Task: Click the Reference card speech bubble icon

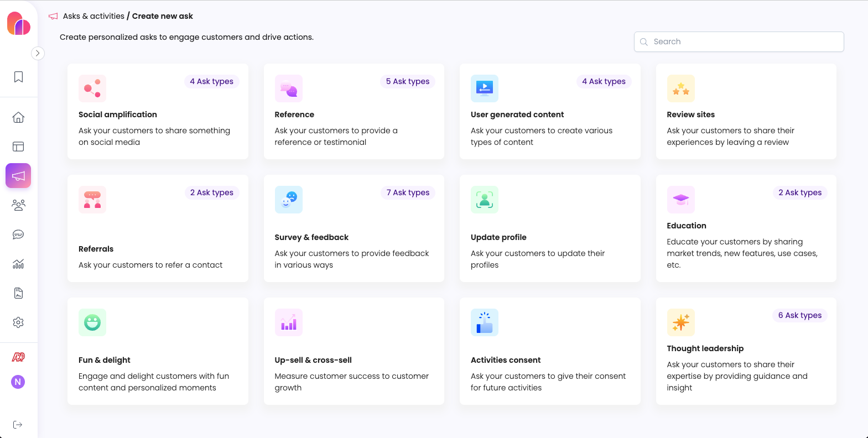Action: (x=289, y=88)
